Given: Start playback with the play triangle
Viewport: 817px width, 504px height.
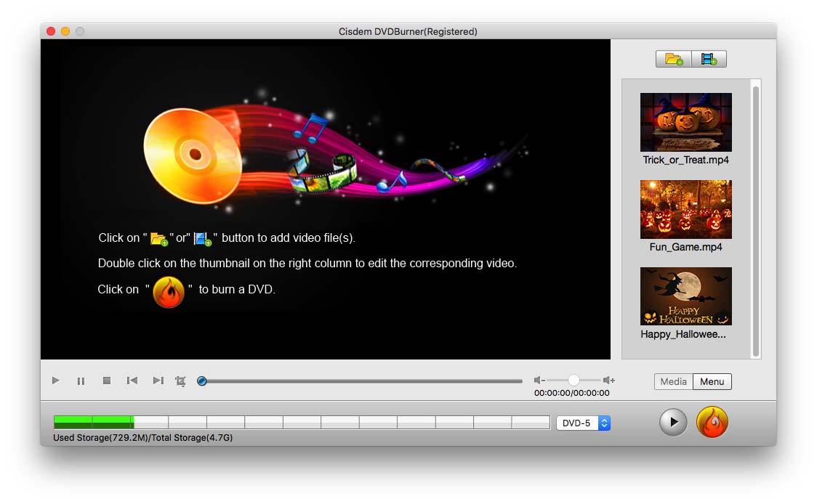Looking at the screenshot, I should pos(56,381).
